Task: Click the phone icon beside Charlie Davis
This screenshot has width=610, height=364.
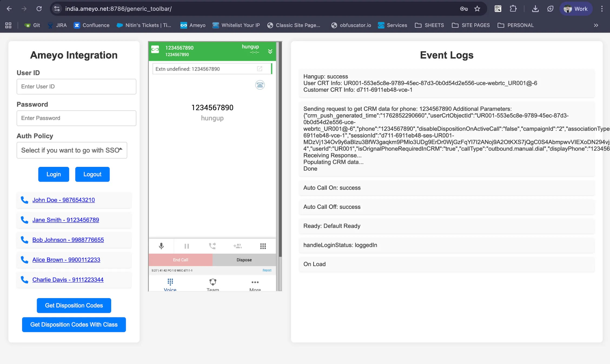Action: click(24, 280)
